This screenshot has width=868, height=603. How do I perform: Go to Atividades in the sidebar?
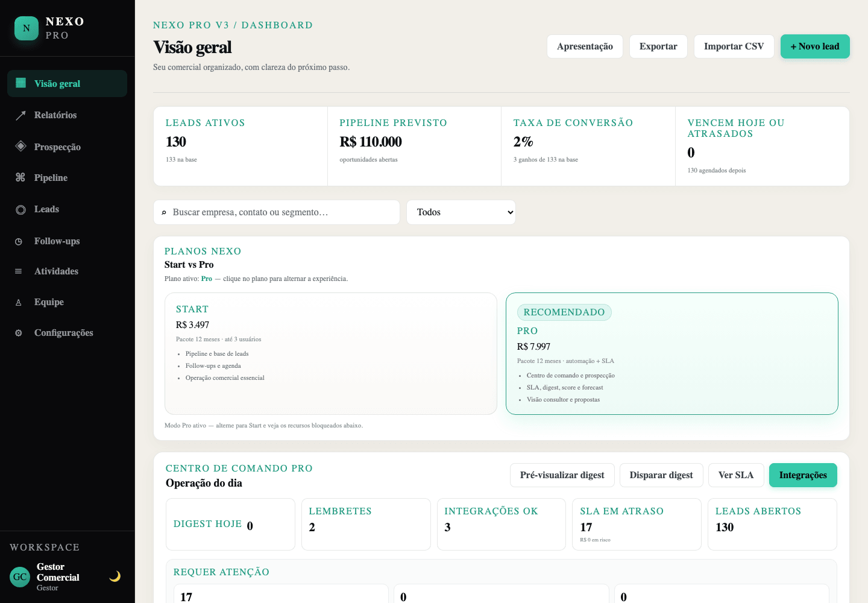point(67,271)
